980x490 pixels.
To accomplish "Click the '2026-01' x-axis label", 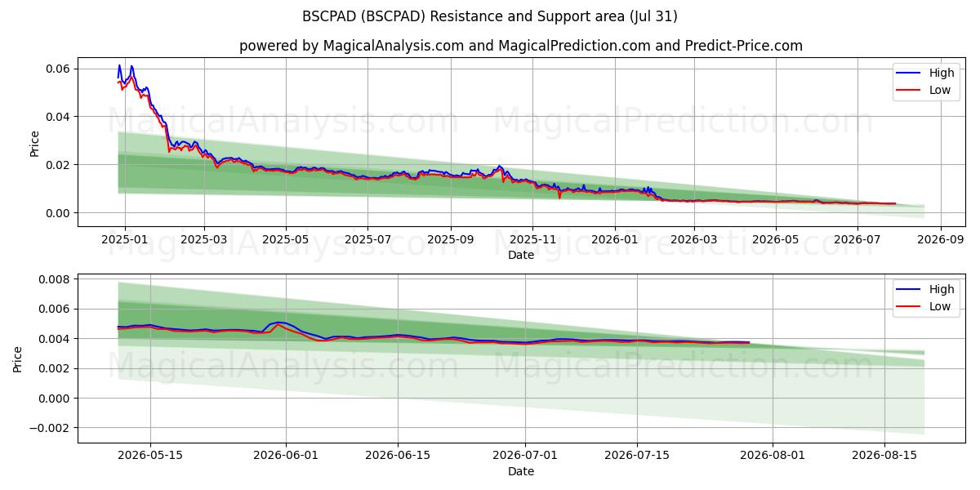I will (x=614, y=240).
